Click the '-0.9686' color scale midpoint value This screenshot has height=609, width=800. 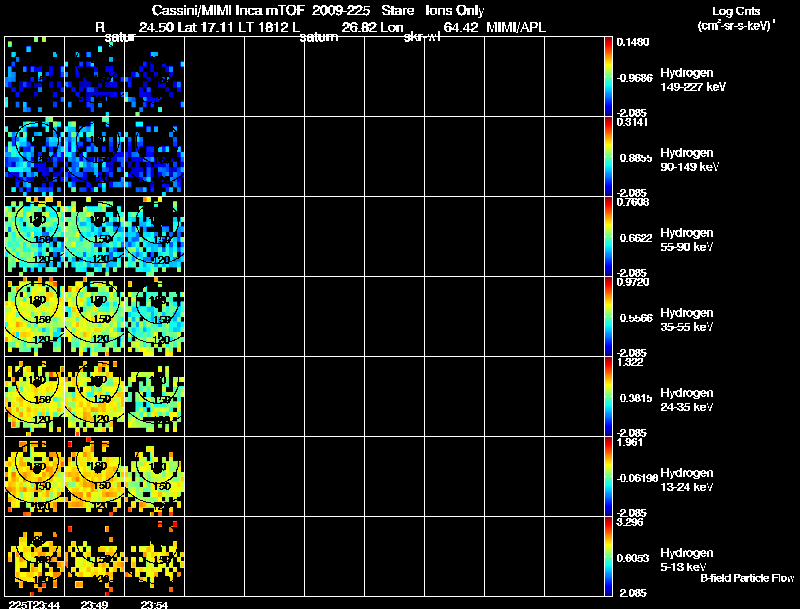(x=634, y=78)
